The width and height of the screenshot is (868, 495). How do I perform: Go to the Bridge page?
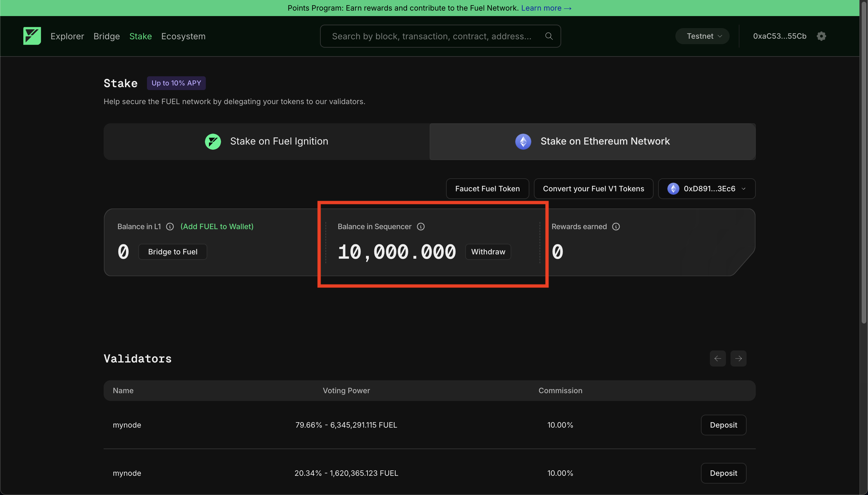click(106, 36)
